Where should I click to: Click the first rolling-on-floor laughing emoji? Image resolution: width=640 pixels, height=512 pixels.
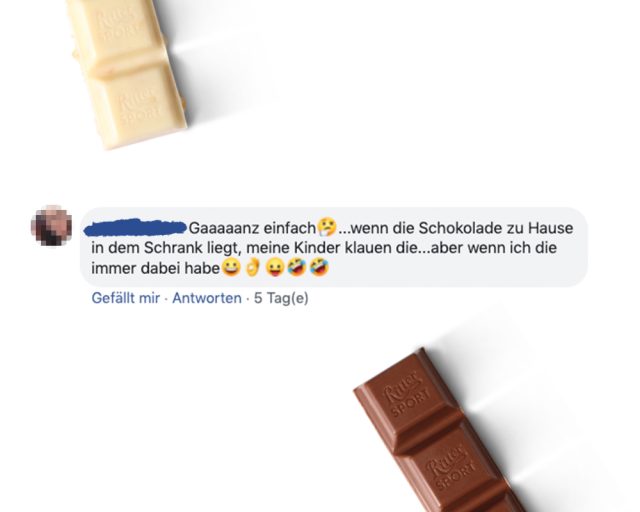pos(297,268)
